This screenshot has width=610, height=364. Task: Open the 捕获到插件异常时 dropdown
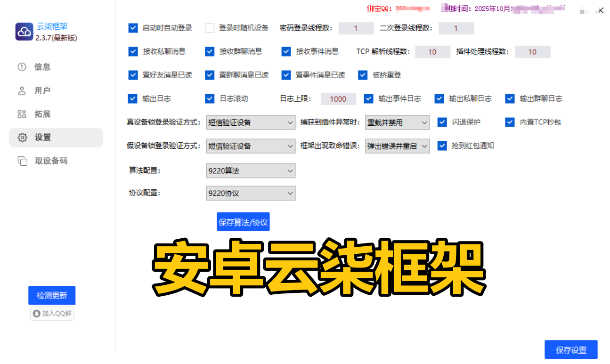(397, 123)
